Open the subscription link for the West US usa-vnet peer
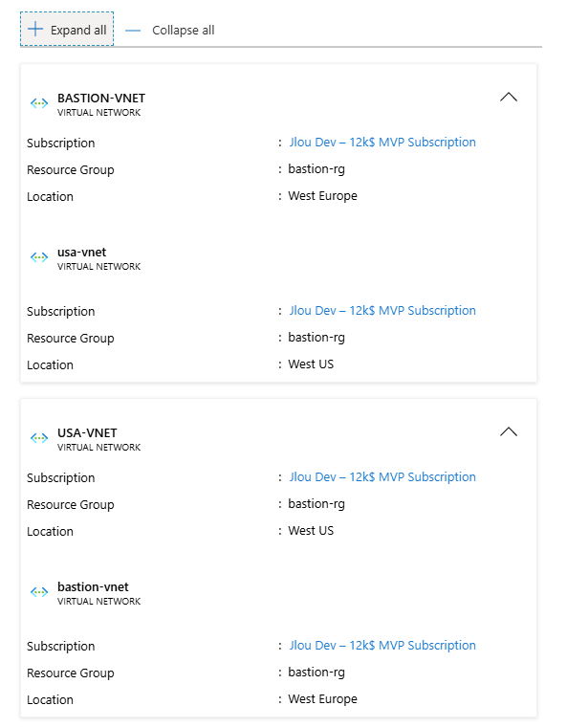Viewport: 567px width, 728px height. point(382,311)
